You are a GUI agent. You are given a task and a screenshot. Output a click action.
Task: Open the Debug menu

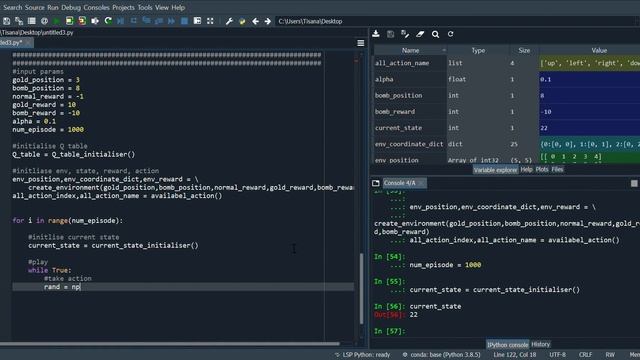tap(71, 7)
